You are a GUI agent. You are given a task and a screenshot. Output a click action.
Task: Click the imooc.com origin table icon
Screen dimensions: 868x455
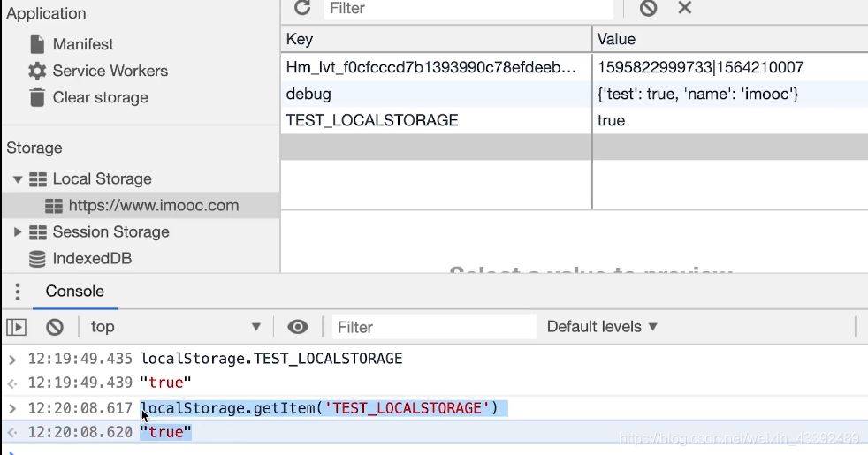click(54, 206)
